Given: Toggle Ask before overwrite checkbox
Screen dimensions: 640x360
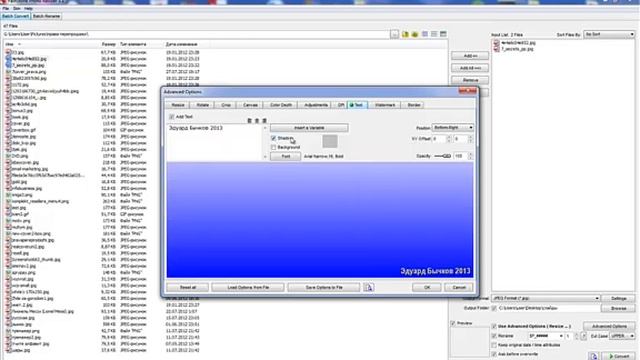Looking at the screenshot, I should (x=494, y=354).
